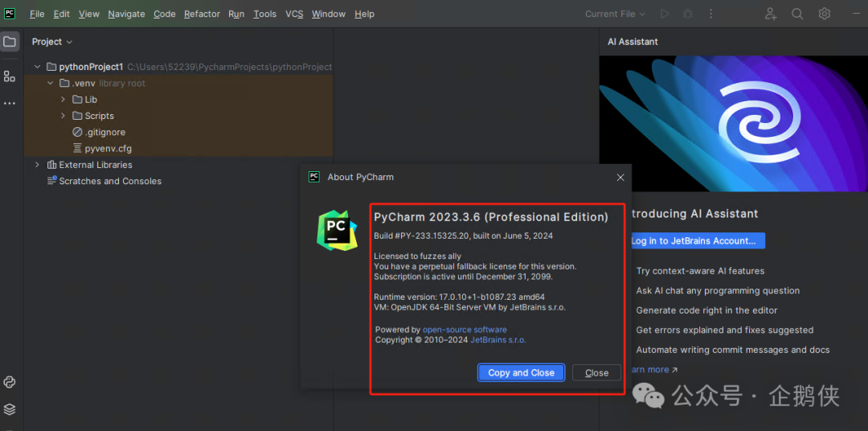Image resolution: width=868 pixels, height=431 pixels.
Task: Open the Python Packages tool window icon
Action: [10, 382]
